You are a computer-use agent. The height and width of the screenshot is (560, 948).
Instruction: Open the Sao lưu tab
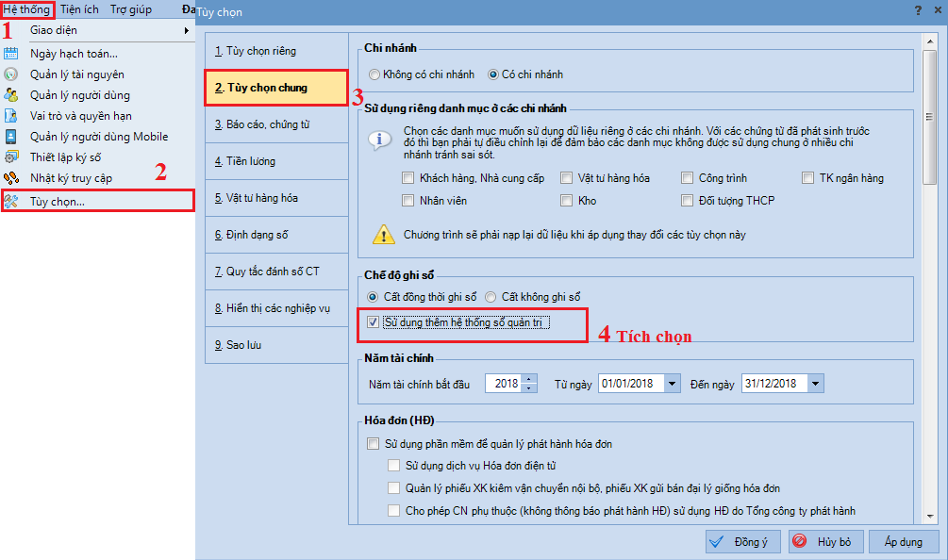276,345
